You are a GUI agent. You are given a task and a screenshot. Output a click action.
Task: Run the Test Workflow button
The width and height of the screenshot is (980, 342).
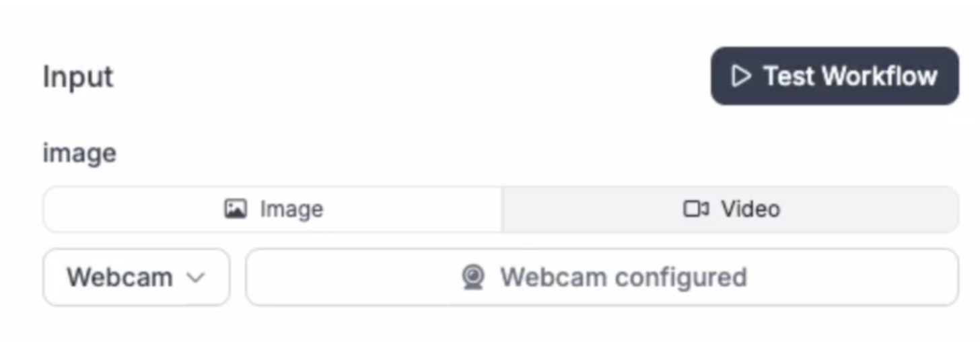click(835, 76)
